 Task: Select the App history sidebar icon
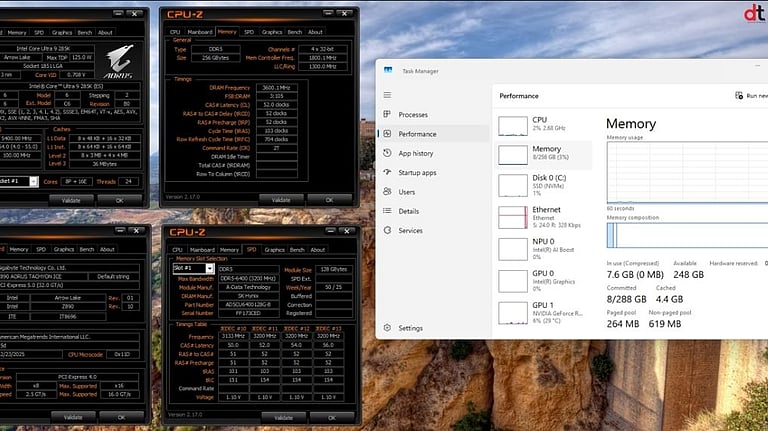[387, 153]
